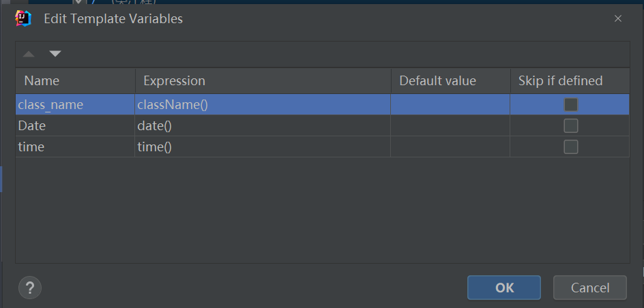
Task: Check Skip if defined for time
Action: (x=570, y=147)
